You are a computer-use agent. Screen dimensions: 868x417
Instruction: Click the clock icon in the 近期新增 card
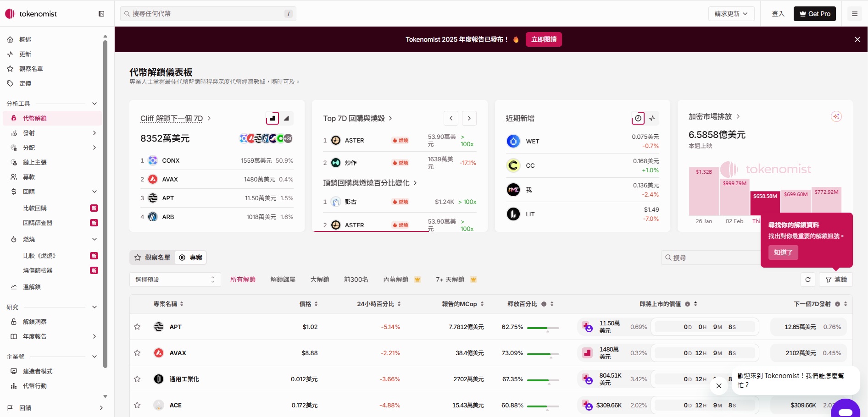click(638, 118)
